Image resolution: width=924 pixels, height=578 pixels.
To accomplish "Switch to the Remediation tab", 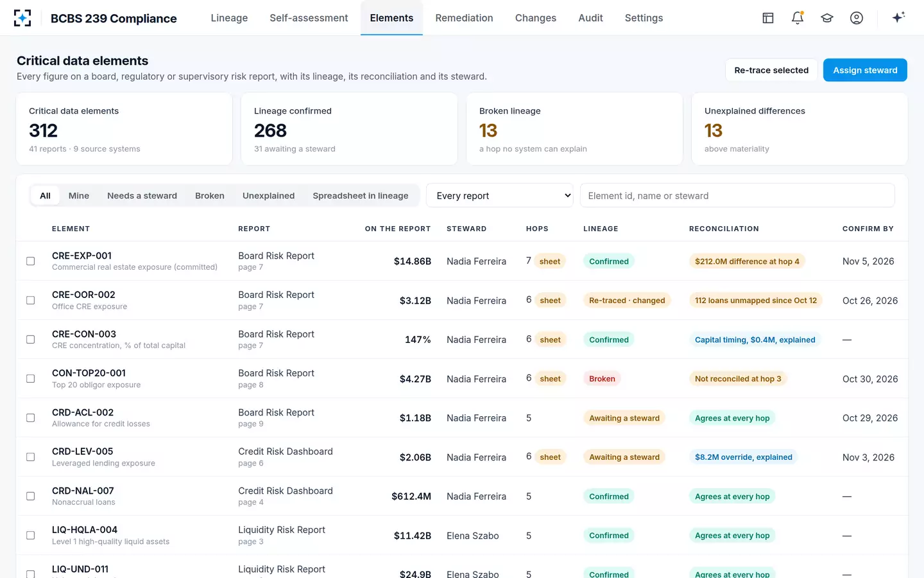I will (x=464, y=18).
